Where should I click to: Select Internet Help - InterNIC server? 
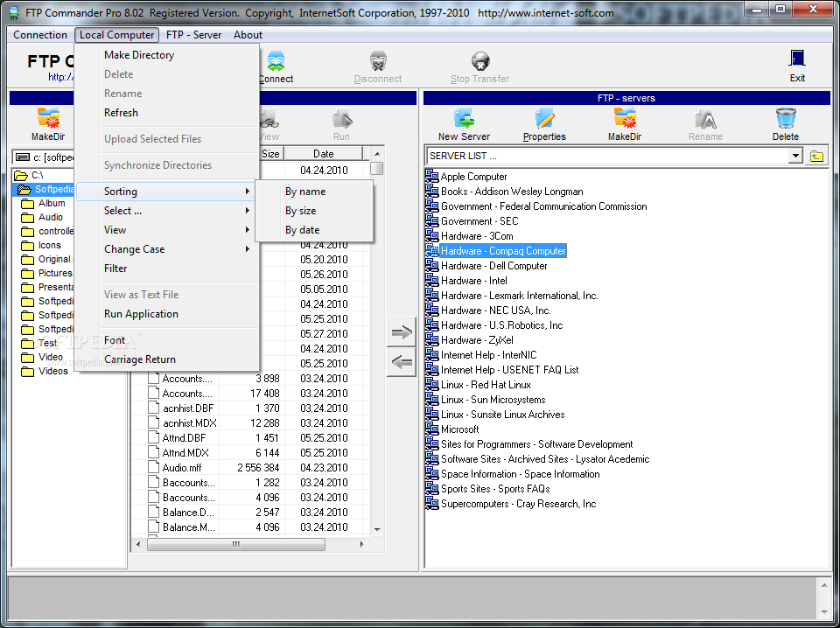pos(488,354)
